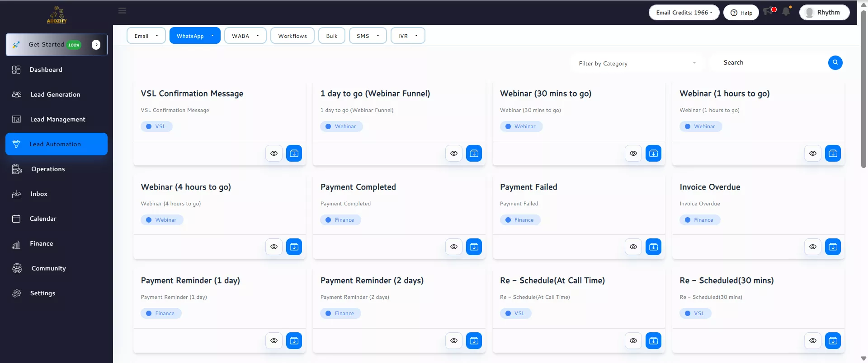Open the Filter by Category dropdown
This screenshot has width=868, height=363.
(x=637, y=64)
